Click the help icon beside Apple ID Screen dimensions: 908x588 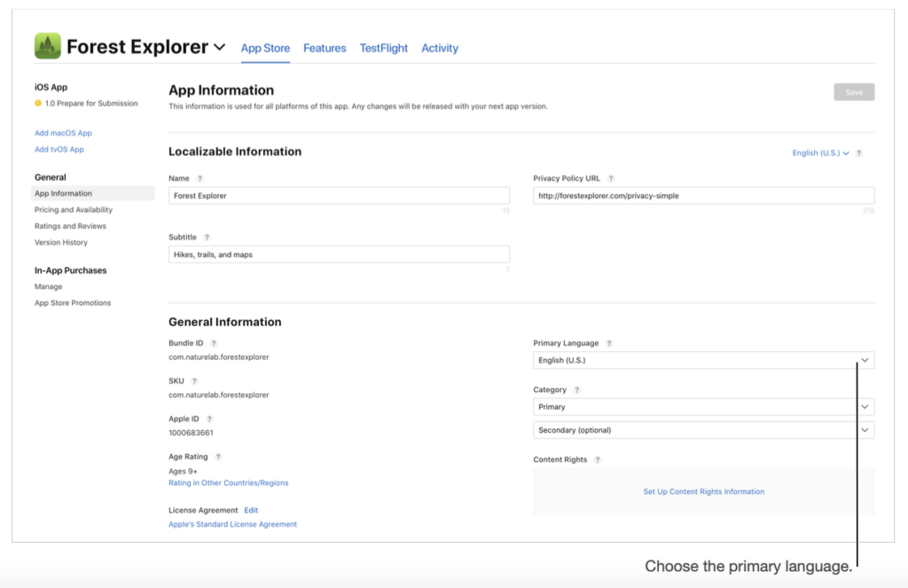pyautogui.click(x=209, y=419)
